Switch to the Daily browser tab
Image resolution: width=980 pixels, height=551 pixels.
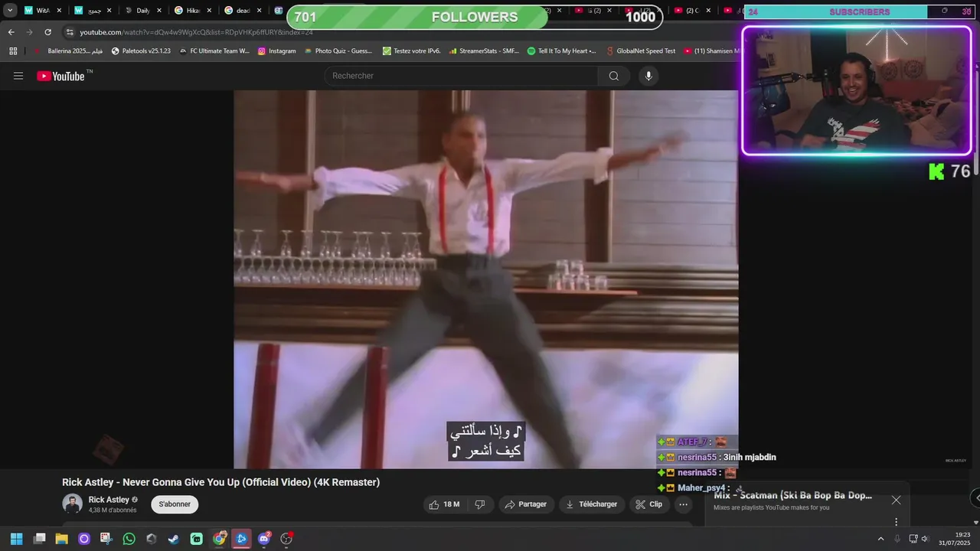142,11
